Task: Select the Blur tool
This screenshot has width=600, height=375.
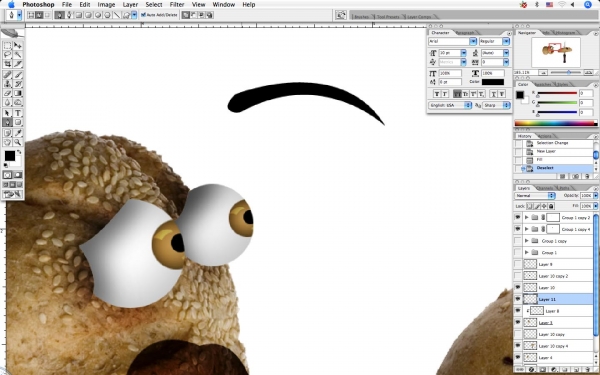Action: point(7,102)
